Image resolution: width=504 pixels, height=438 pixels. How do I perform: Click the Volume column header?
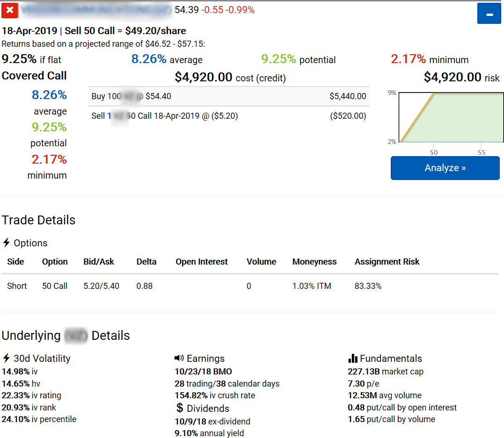(261, 262)
